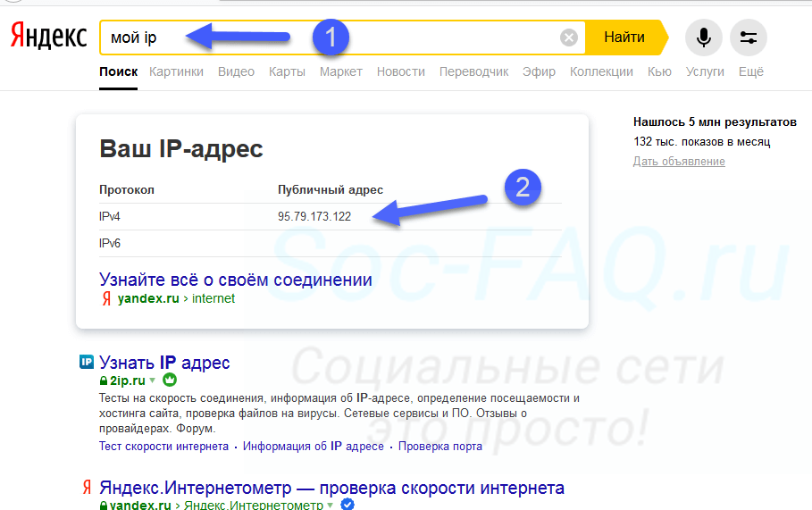Click the crown badge next to 2ip.ru
The height and width of the screenshot is (510, 812).
pyautogui.click(x=170, y=380)
